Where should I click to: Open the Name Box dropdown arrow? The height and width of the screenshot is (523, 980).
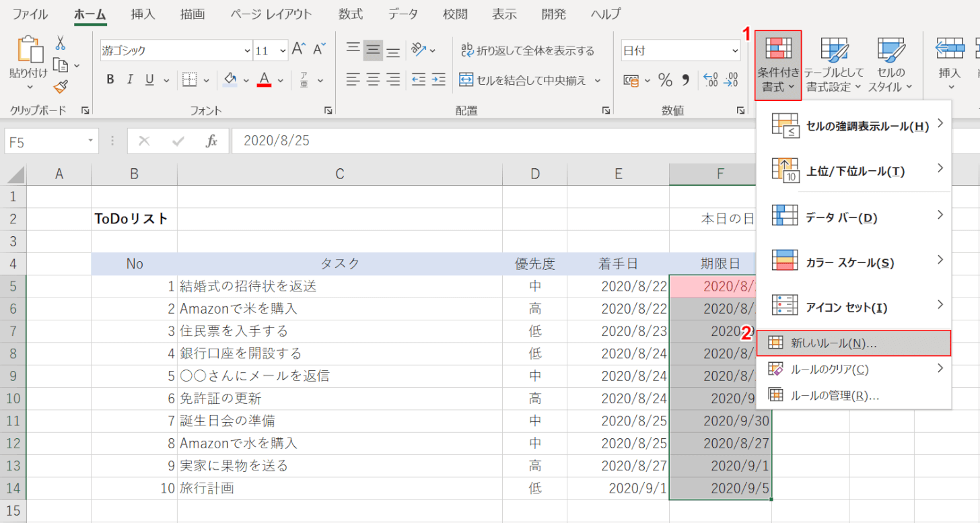click(x=91, y=141)
